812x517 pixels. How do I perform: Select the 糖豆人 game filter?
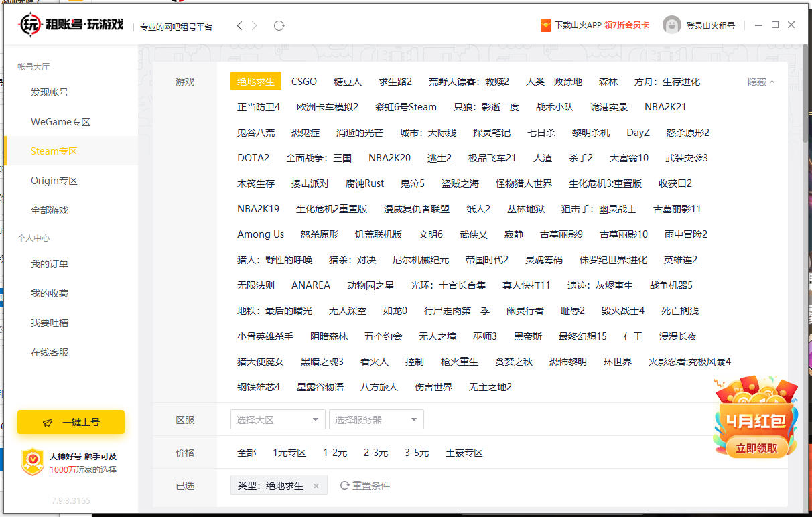(348, 82)
